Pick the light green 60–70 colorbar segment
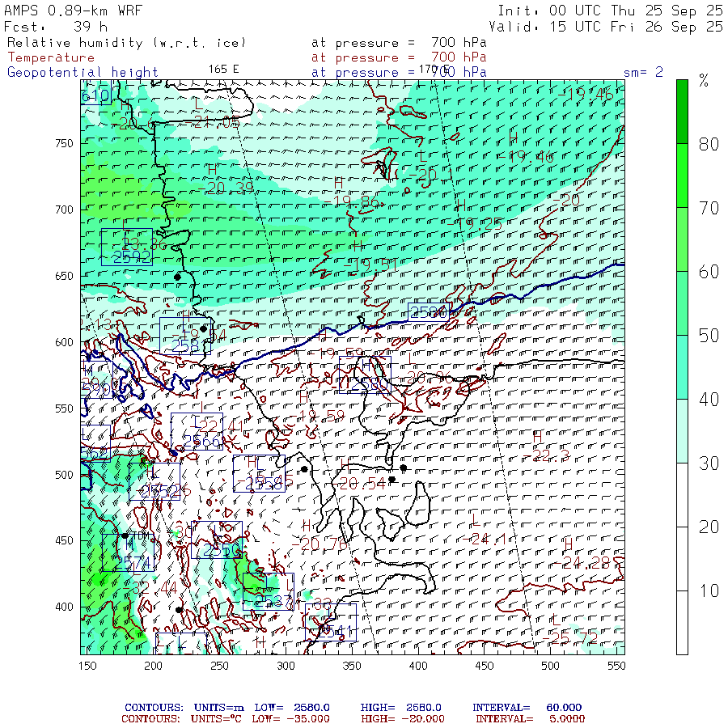Viewport: 728px width, 728px height. click(682, 239)
